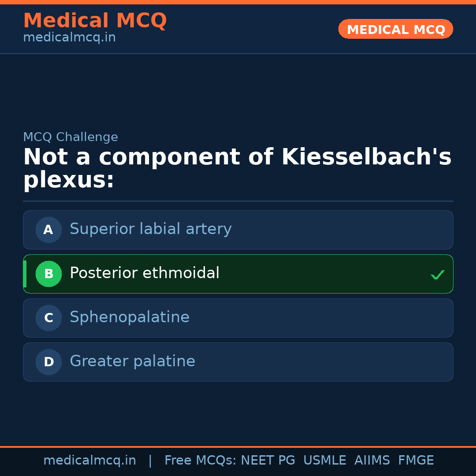Click the Free MCQs text in the footer
This screenshot has width=476, height=476.
(x=200, y=461)
